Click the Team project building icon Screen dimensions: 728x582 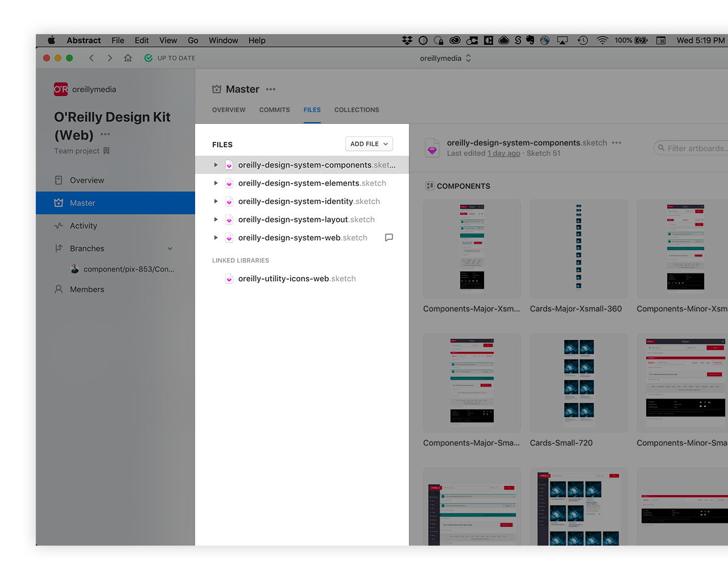106,151
